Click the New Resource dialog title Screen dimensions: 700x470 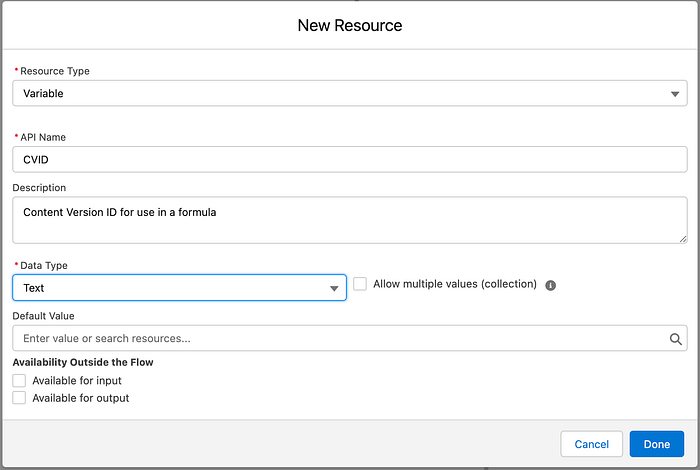[x=350, y=25]
